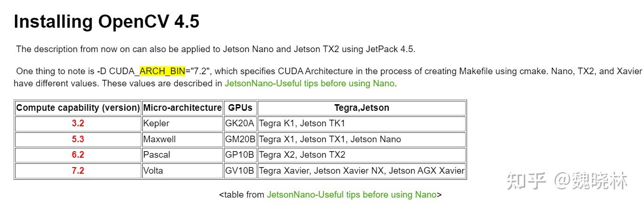The width and height of the screenshot is (644, 207).
Task: Click the GK20A GPU cell
Action: pyautogui.click(x=240, y=123)
